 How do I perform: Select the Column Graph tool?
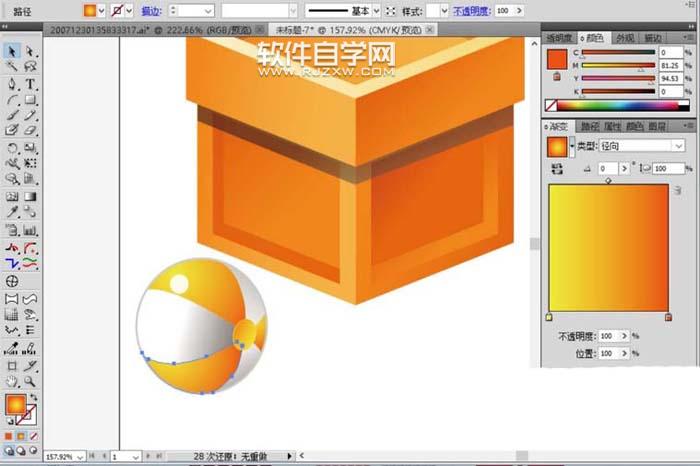point(30,230)
